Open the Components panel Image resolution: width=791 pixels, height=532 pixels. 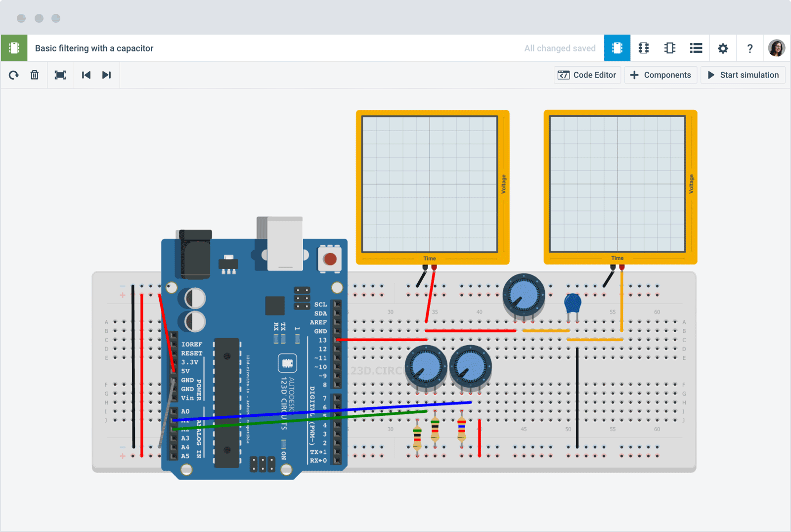(x=660, y=75)
